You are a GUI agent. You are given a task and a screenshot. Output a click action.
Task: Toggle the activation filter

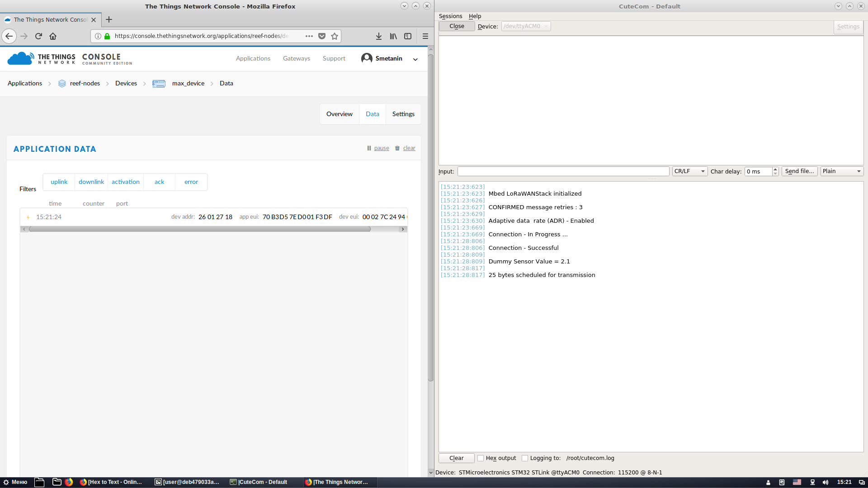tap(126, 182)
